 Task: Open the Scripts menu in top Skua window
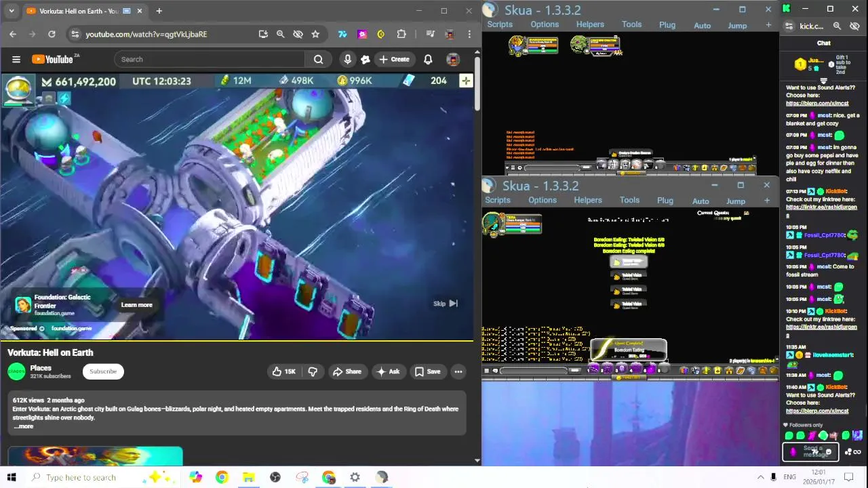500,24
